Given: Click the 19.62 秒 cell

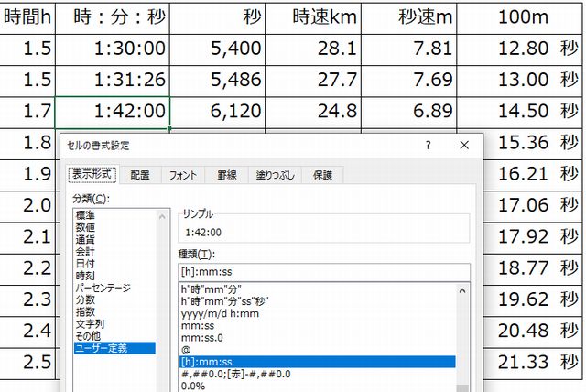Looking at the screenshot, I should 533,301.
